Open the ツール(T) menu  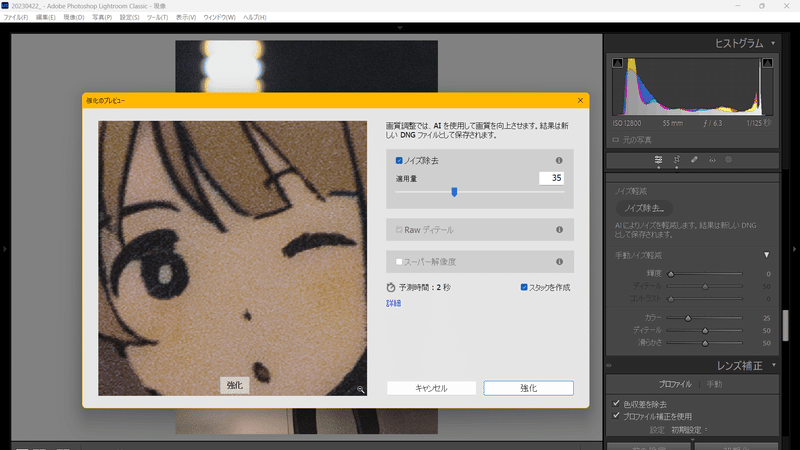(157, 17)
